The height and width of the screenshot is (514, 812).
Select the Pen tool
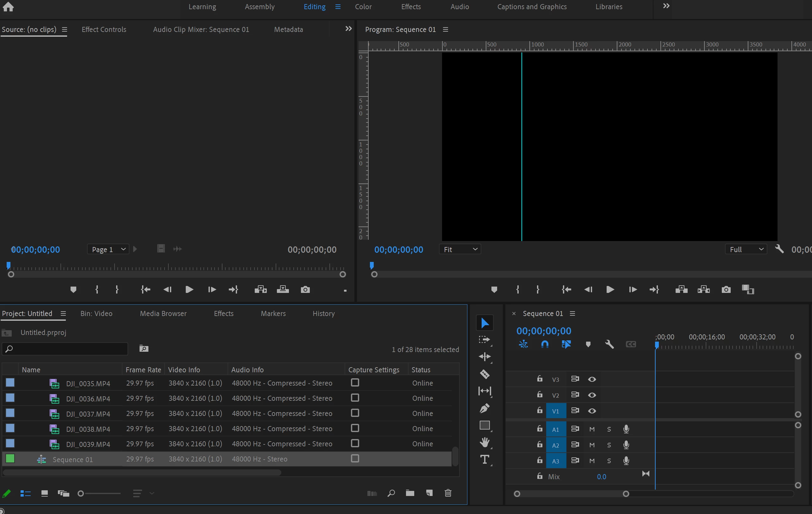coord(484,408)
